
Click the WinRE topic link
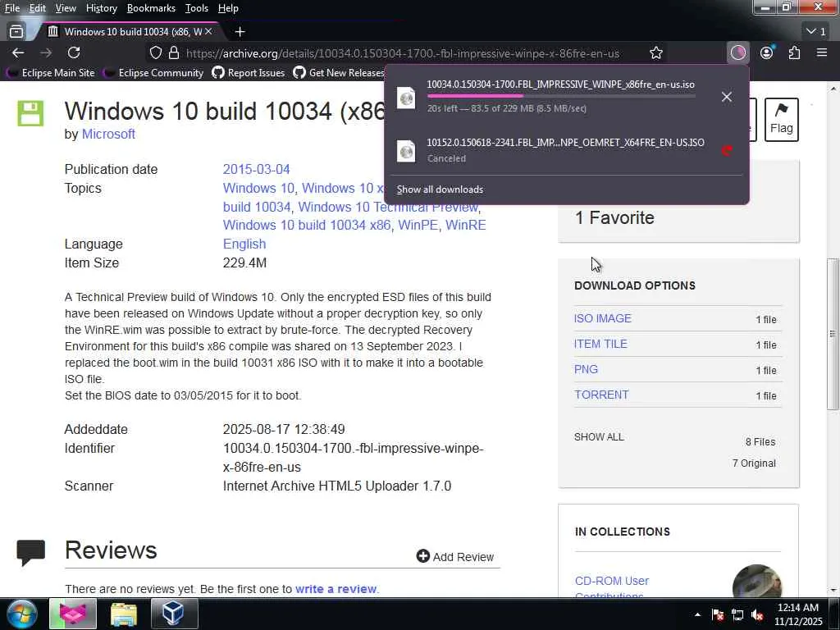click(x=466, y=225)
